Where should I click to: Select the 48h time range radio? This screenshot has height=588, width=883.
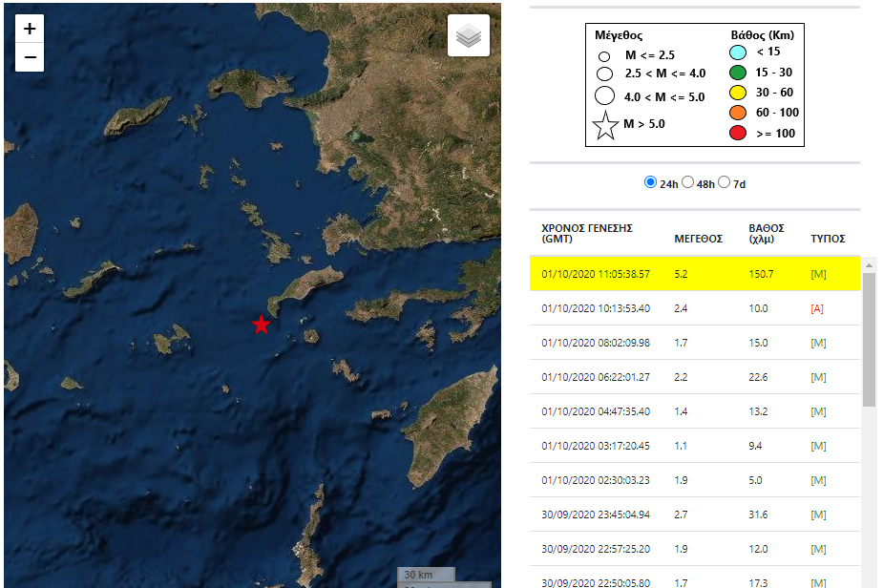688,182
